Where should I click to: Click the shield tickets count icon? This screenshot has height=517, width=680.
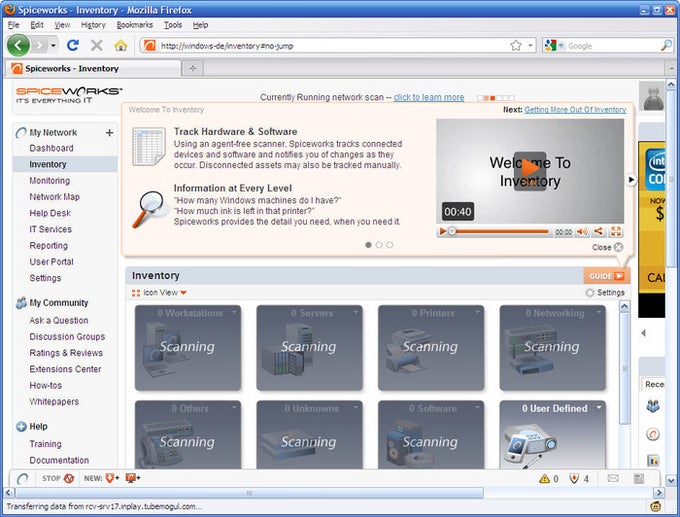[x=574, y=479]
